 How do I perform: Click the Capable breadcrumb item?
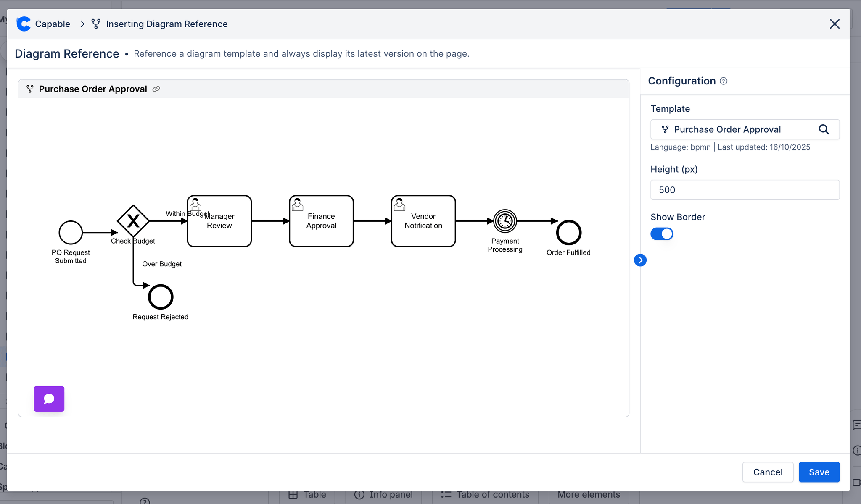click(x=53, y=24)
